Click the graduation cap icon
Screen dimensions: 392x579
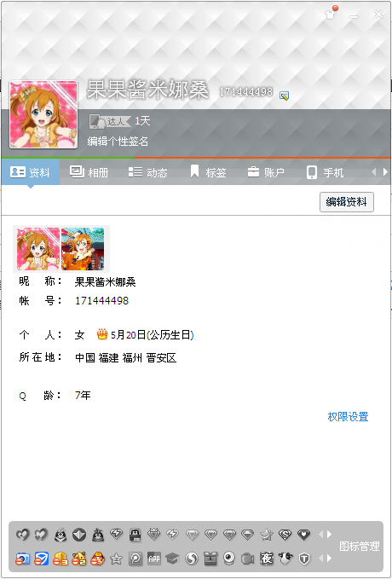coord(172,559)
